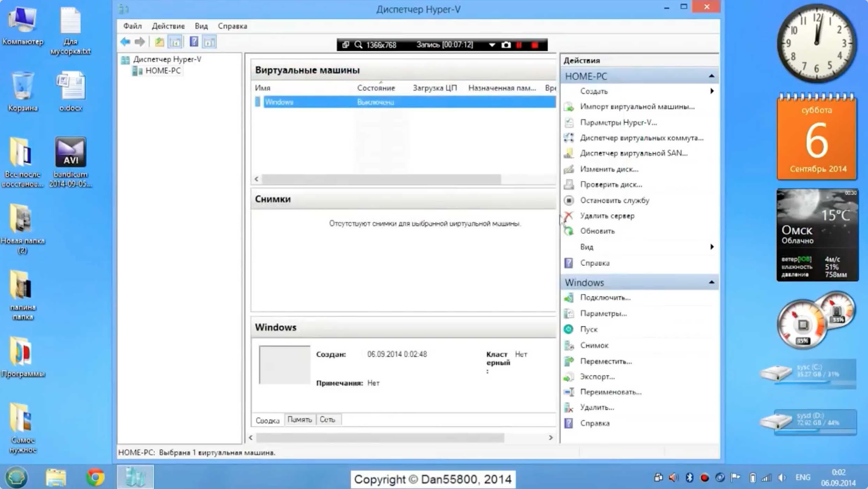Click the Снимок snapshot icon
This screenshot has width=868, height=489.
pos(569,346)
